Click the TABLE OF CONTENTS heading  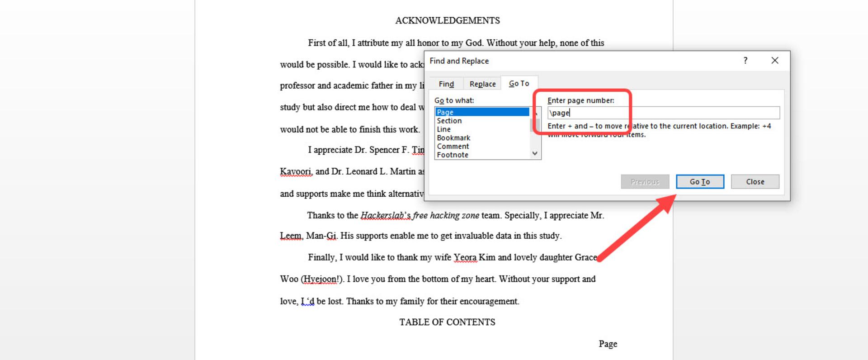[x=447, y=322]
